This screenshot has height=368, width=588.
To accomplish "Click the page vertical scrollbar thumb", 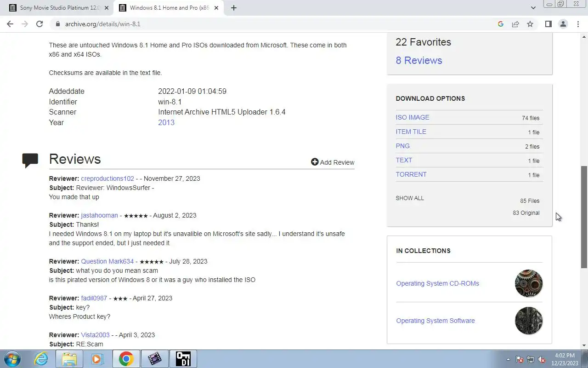I will (x=584, y=217).
